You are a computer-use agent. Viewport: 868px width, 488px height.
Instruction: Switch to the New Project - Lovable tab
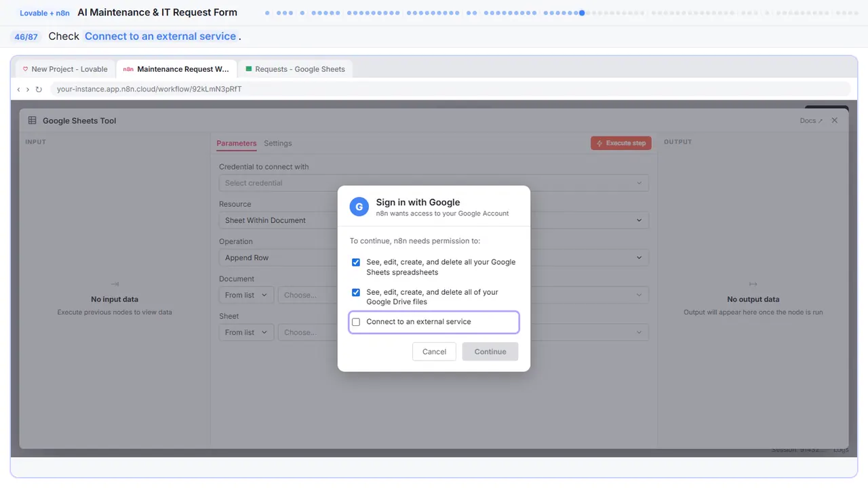click(64, 69)
